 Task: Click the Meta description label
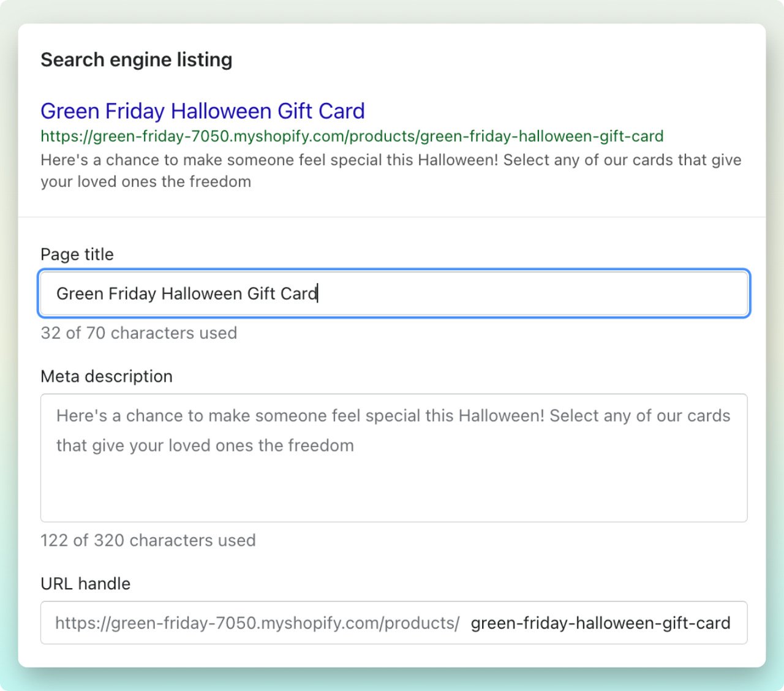(107, 376)
